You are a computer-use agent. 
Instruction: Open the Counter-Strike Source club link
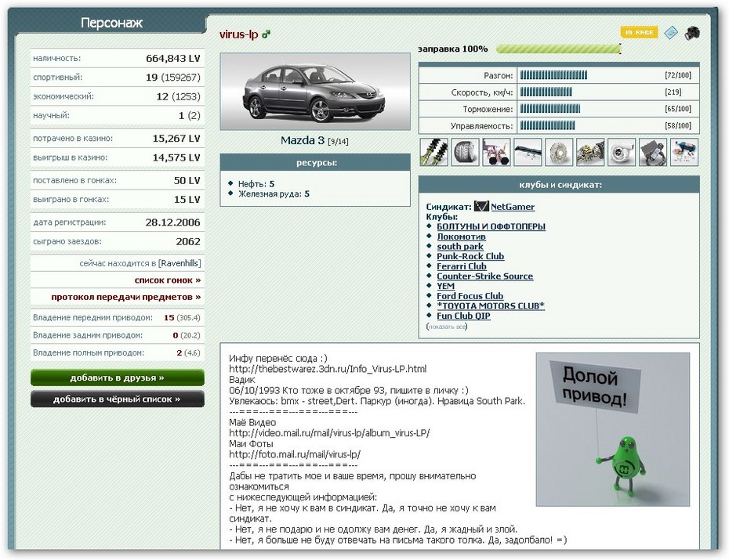(484, 276)
